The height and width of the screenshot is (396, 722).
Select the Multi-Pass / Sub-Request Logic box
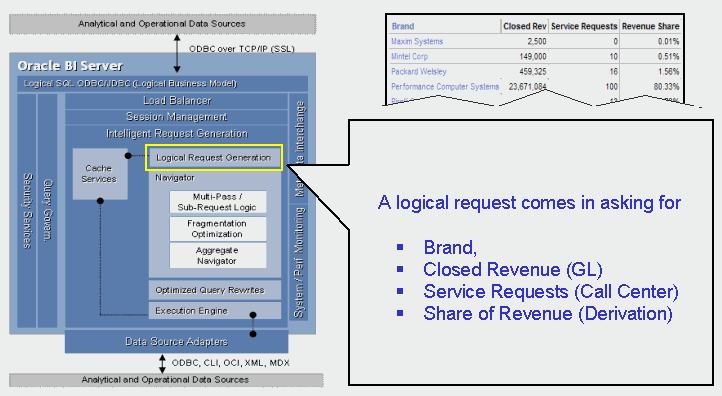coord(218,202)
